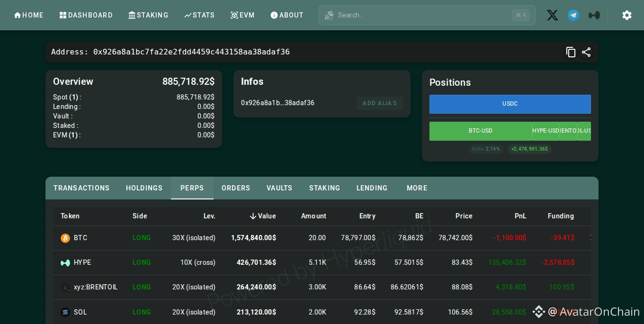This screenshot has width=644, height=324.
Task: Click the SOL token icon
Action: pyautogui.click(x=65, y=312)
